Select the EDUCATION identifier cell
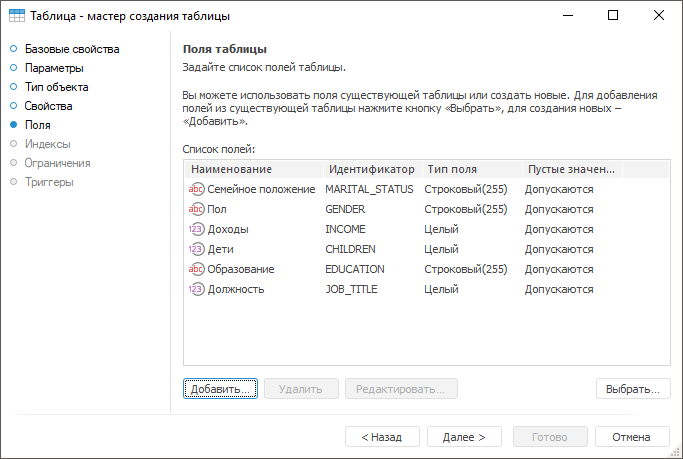Screen dimensions: 683x459 click(x=355, y=269)
